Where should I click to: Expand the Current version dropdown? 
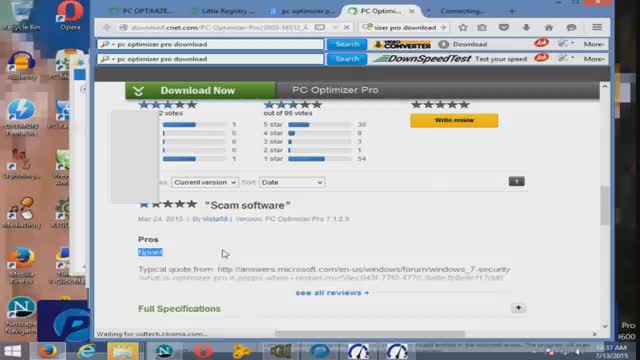pyautogui.click(x=204, y=182)
